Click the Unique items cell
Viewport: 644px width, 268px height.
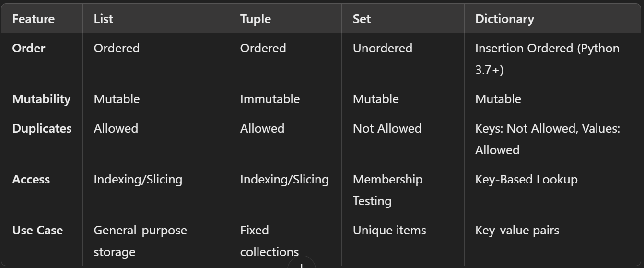coord(389,230)
